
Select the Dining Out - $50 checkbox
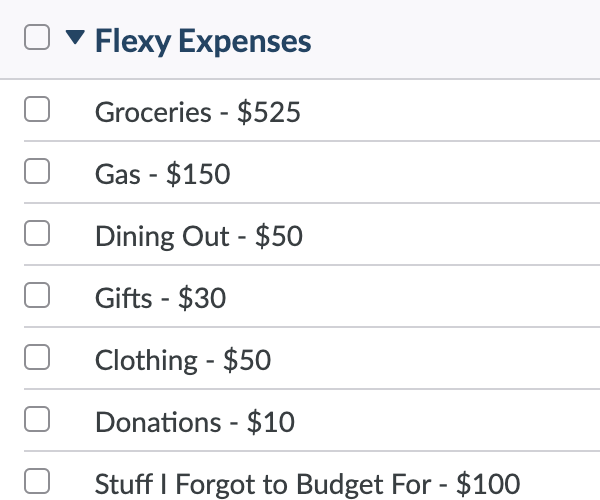[37, 233]
